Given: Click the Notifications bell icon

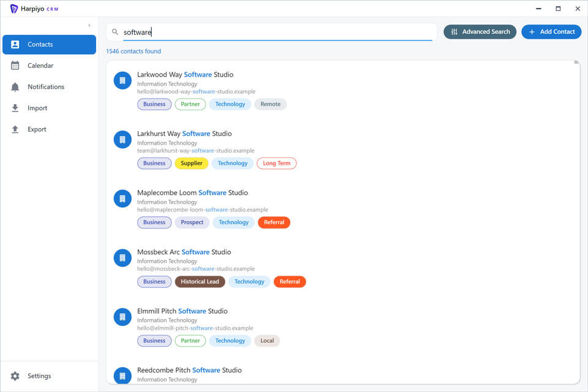Looking at the screenshot, I should [15, 87].
